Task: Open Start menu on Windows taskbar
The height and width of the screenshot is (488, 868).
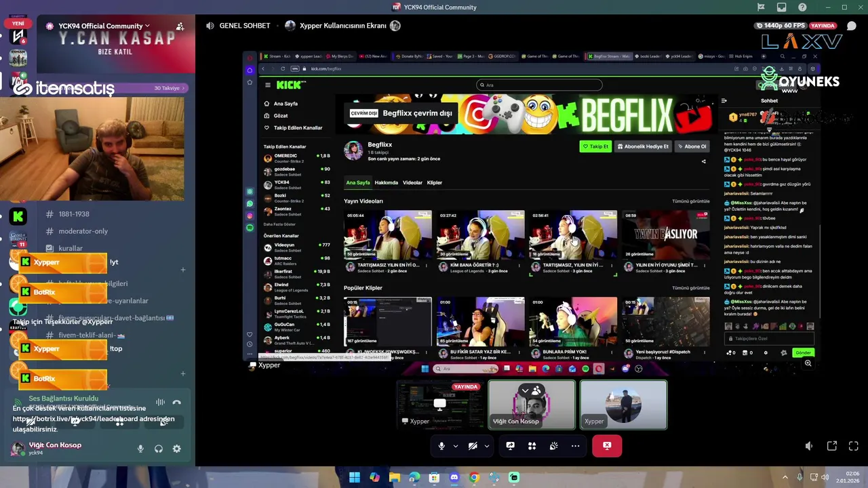Action: point(354,478)
